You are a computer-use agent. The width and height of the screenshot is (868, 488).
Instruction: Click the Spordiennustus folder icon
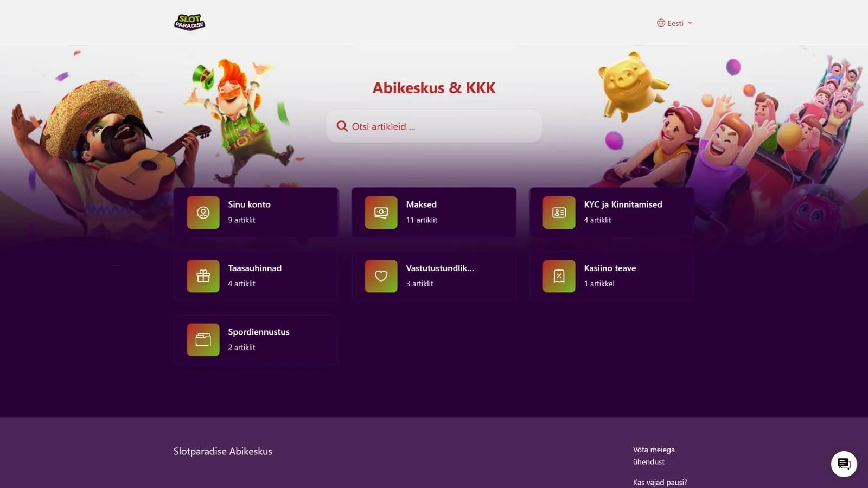[203, 340]
